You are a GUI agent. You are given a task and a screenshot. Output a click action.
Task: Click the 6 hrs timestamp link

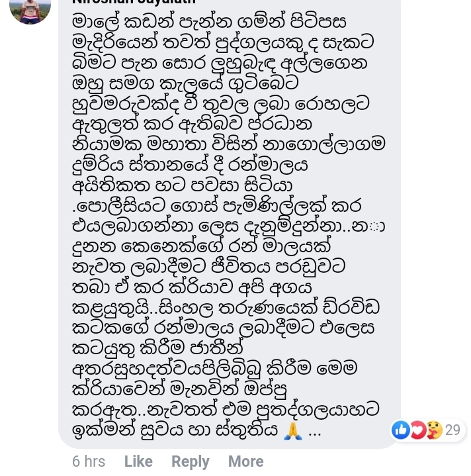(x=89, y=461)
